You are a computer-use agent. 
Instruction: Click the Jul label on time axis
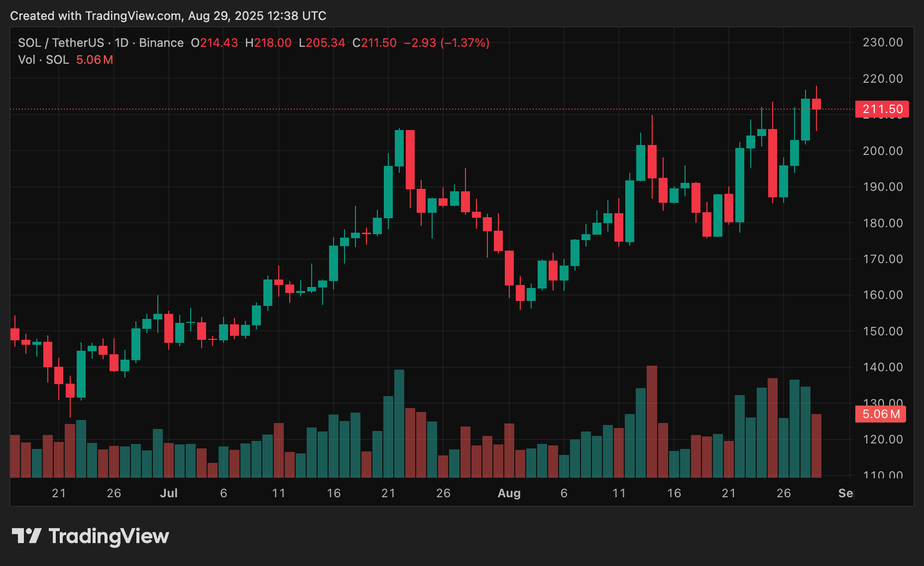tap(169, 493)
